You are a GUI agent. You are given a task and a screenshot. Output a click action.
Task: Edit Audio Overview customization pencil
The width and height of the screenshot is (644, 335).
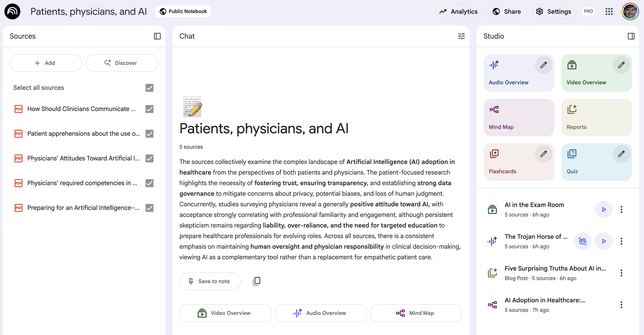[544, 65]
